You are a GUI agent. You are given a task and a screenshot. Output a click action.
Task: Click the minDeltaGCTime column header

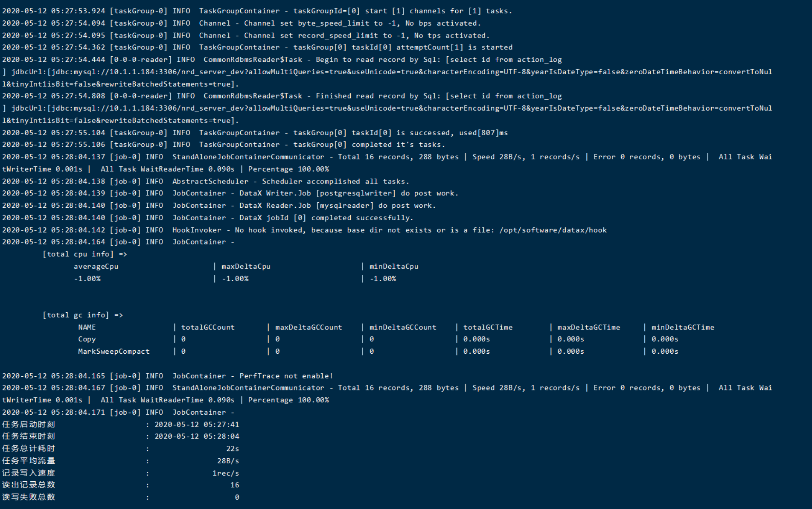pos(683,327)
